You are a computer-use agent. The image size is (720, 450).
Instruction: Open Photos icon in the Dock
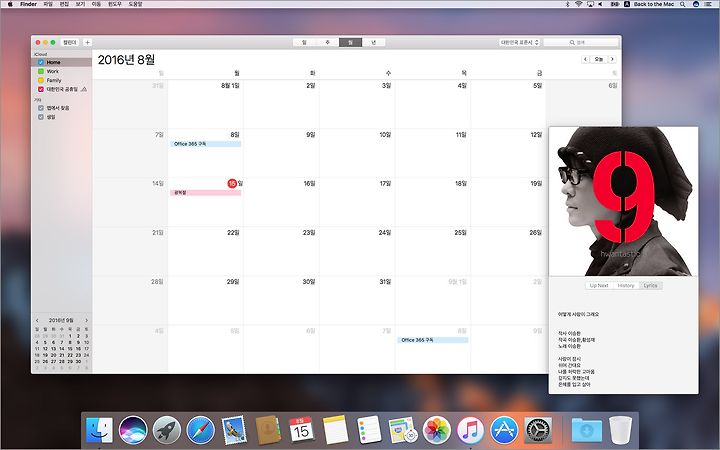(x=436, y=430)
